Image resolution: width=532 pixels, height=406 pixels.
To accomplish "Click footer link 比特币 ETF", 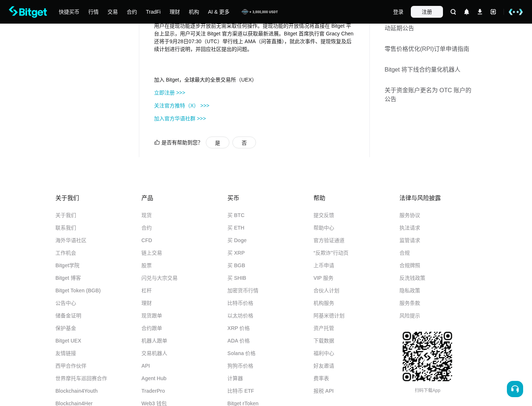I will click(x=241, y=391).
